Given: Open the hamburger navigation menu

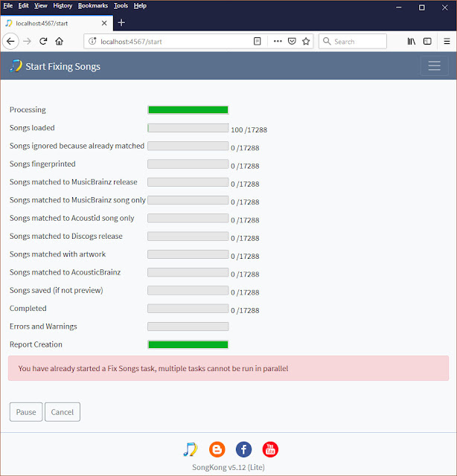Looking at the screenshot, I should click(434, 66).
